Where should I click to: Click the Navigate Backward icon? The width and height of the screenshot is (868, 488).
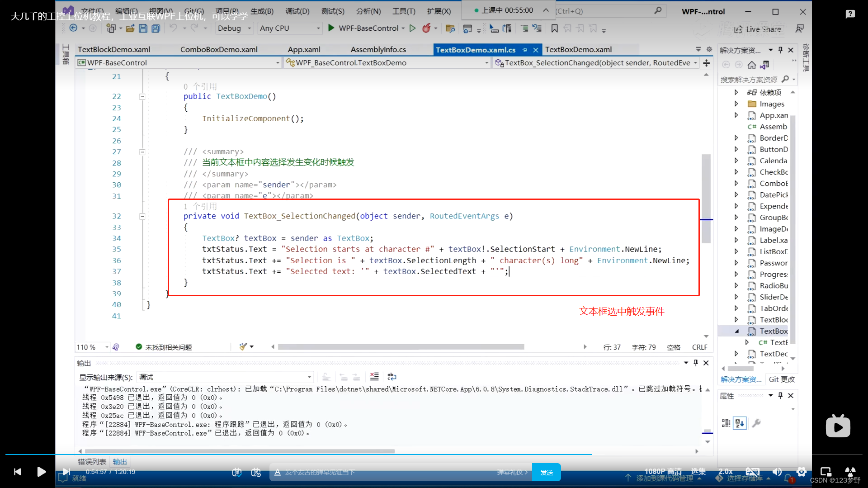(73, 28)
